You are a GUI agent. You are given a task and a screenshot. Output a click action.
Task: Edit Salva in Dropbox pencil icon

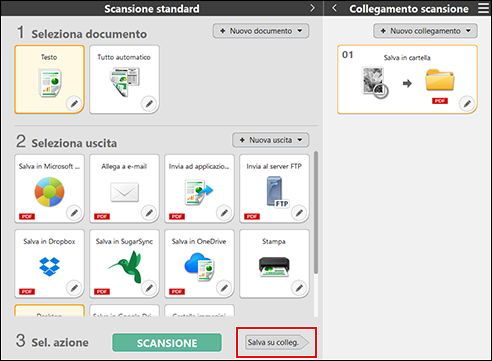click(x=74, y=287)
